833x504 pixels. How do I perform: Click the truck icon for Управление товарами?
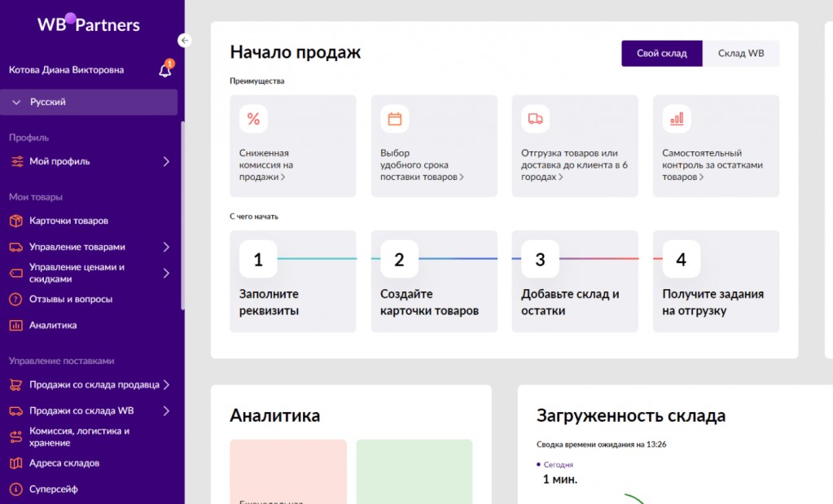16,247
